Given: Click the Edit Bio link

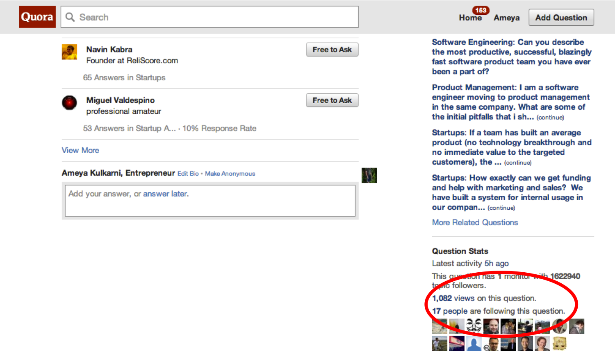Looking at the screenshot, I should [x=188, y=174].
